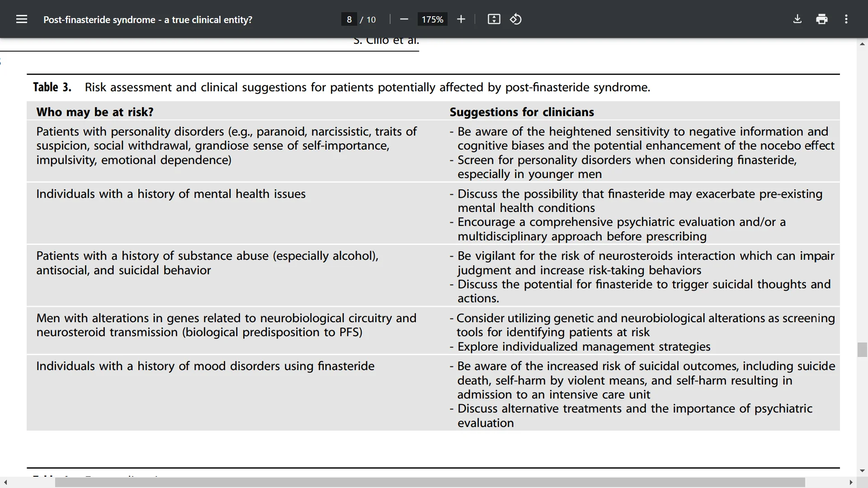
Task: Click the horizontal scrollbar thumb
Action: (x=430, y=483)
